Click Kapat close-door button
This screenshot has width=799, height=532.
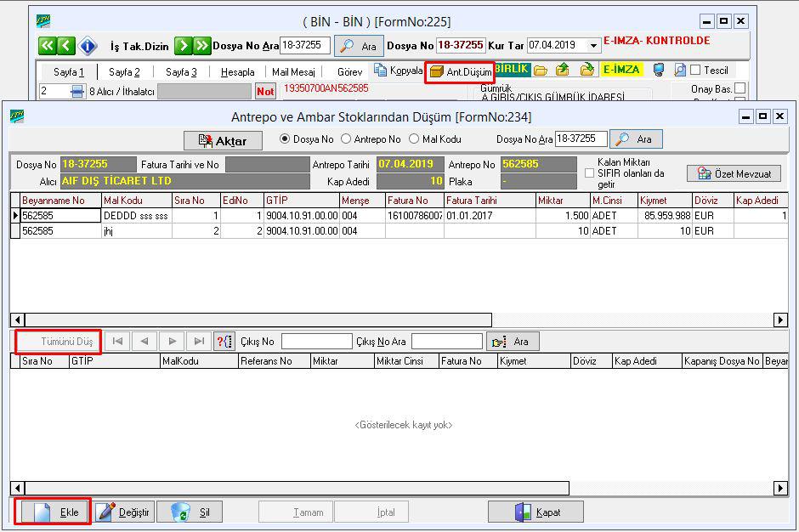pos(536,512)
